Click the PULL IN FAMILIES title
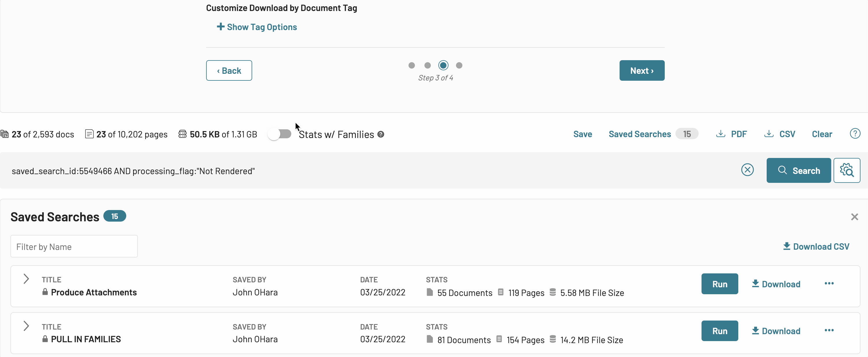This screenshot has height=357, width=868. [86, 339]
